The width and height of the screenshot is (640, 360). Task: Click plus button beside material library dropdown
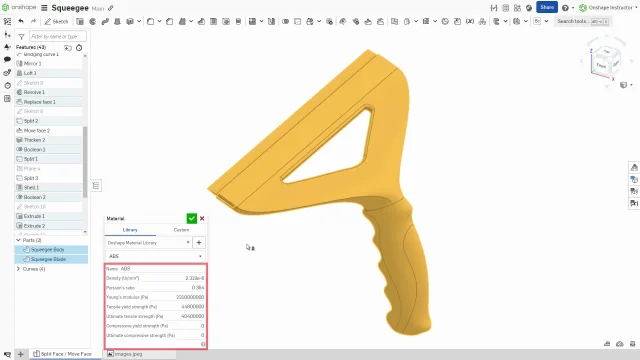tap(199, 242)
